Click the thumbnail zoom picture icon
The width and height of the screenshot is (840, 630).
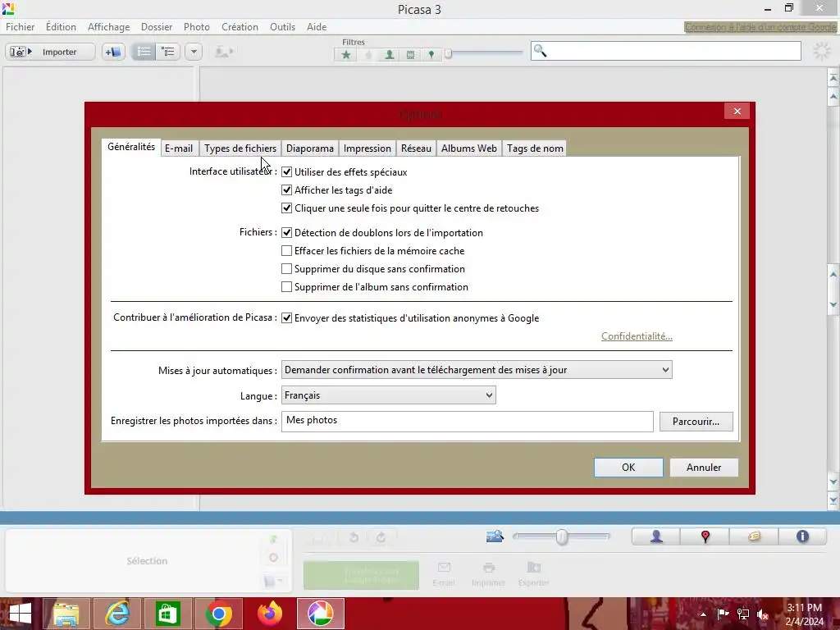pyautogui.click(x=495, y=536)
